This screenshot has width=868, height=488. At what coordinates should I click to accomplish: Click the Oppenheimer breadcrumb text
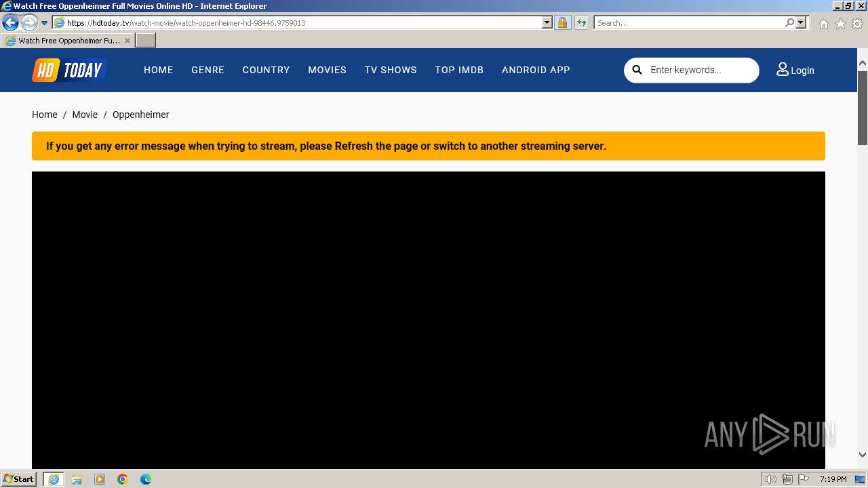click(x=141, y=115)
